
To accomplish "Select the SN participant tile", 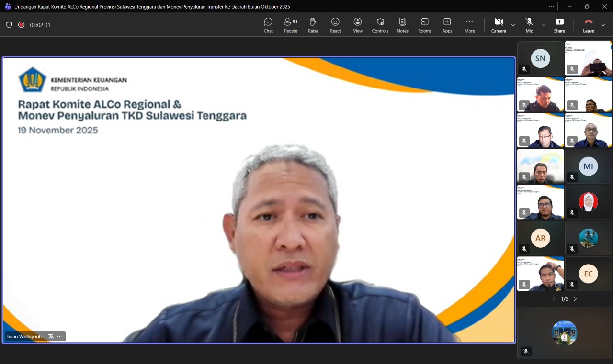I will 540,58.
